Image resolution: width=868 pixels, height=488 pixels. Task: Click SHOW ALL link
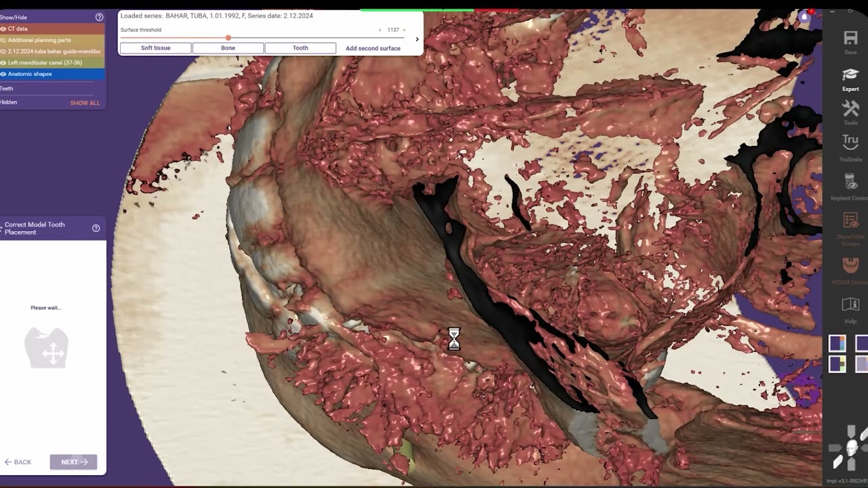85,103
